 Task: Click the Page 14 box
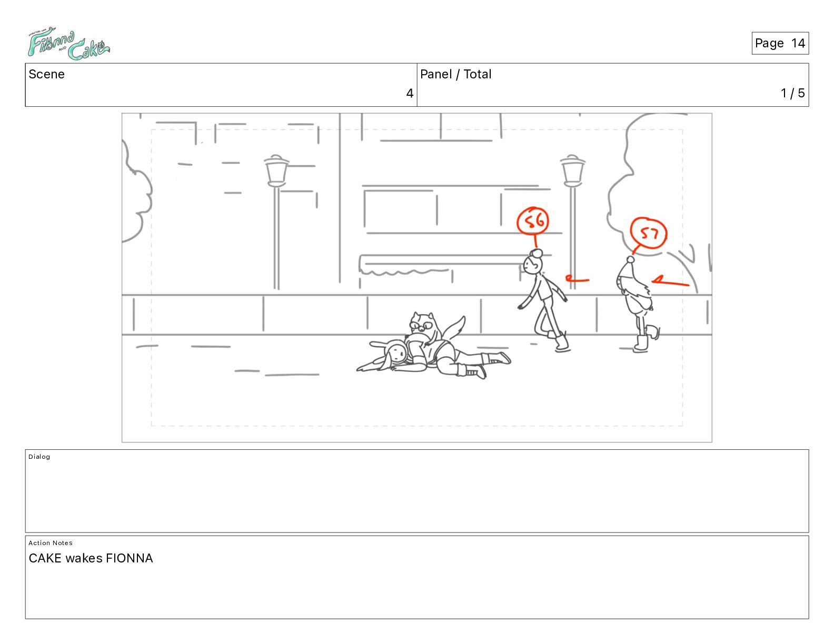point(780,43)
